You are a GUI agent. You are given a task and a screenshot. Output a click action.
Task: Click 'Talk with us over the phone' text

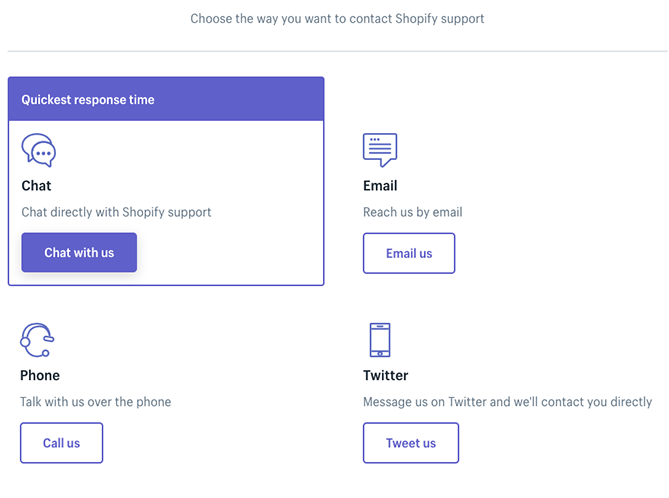click(95, 402)
